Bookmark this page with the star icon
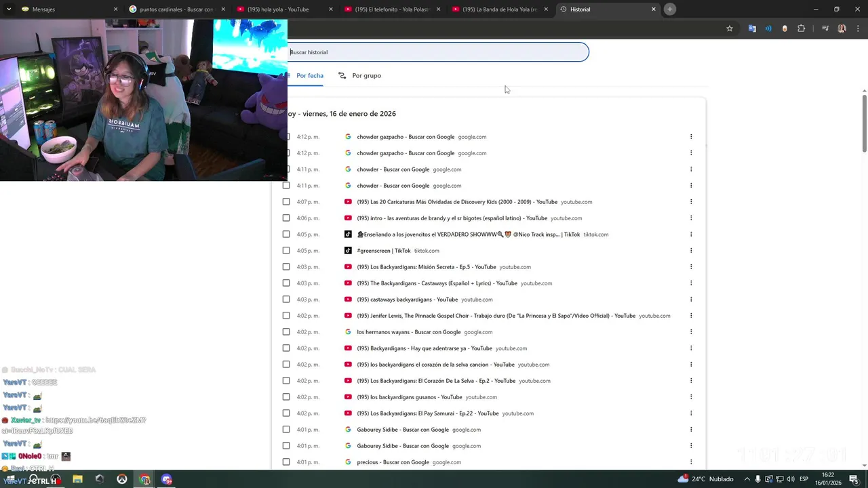Screen dimensions: 868x488 point(730,28)
